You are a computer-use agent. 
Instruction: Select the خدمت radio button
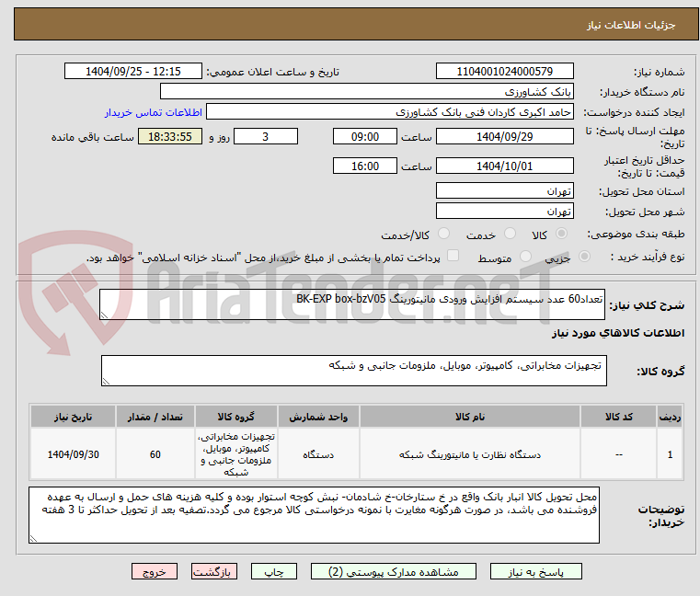pyautogui.click(x=510, y=234)
